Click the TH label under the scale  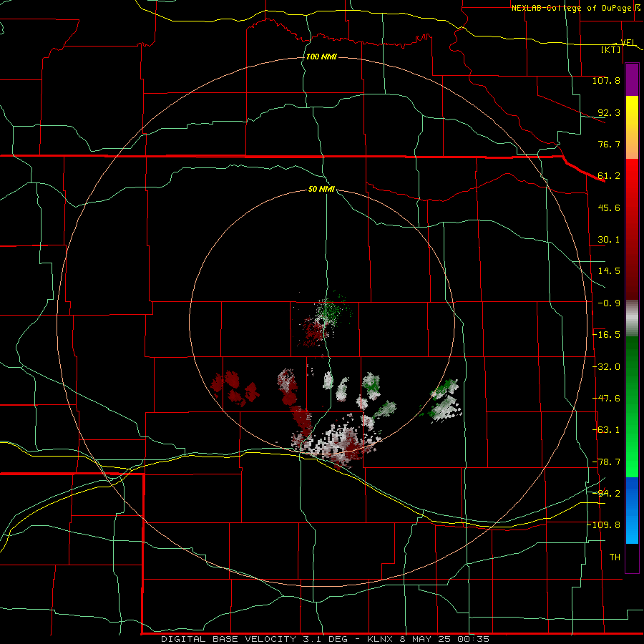coord(615,557)
